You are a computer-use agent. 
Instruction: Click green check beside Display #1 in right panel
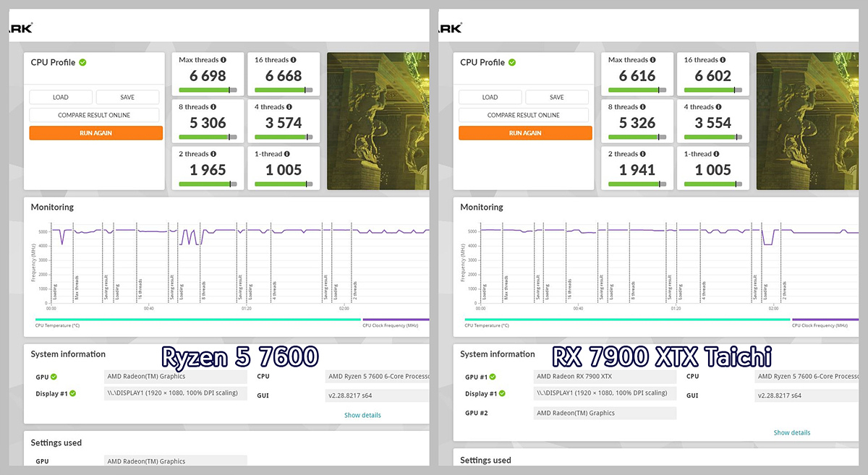tap(502, 393)
